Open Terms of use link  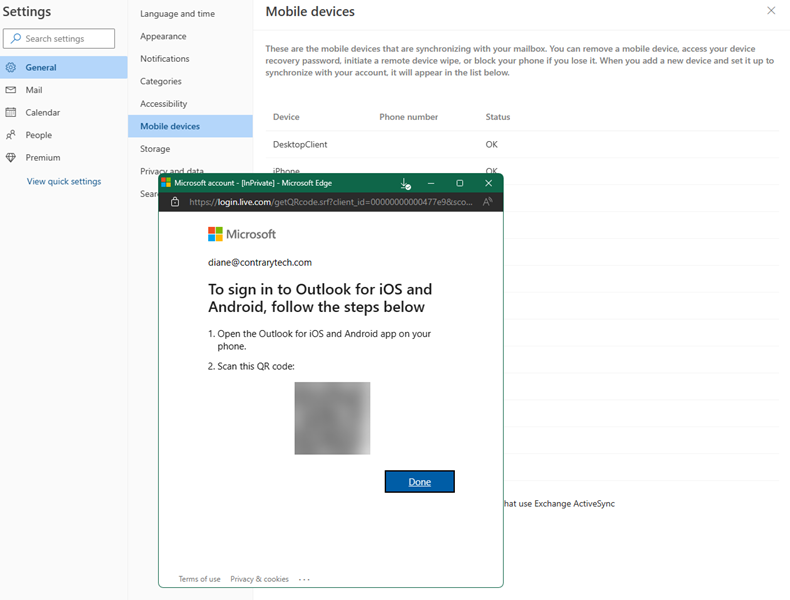point(200,579)
